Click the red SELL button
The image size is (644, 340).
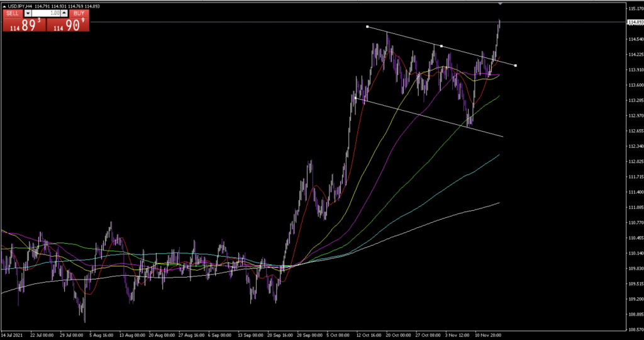(13, 13)
